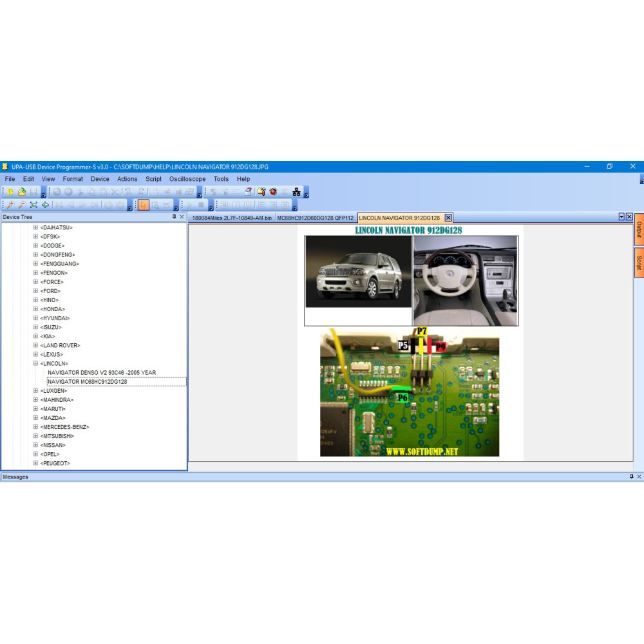Screen dimensions: 644x644
Task: Click the New device chip icon
Action: [10, 192]
